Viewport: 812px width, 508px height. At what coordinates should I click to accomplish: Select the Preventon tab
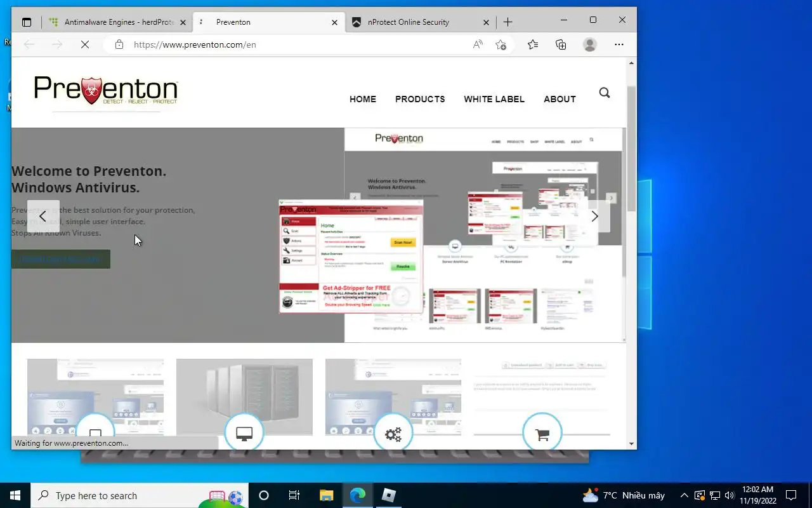pyautogui.click(x=269, y=22)
